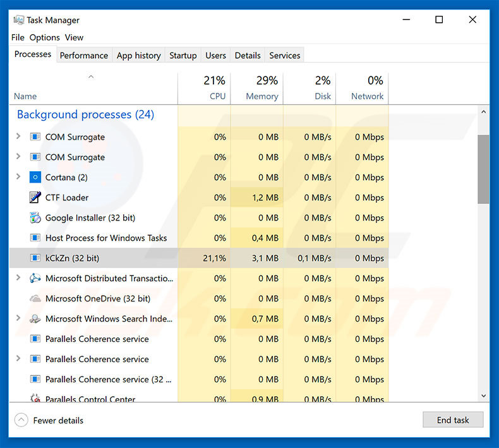Click the Cortana process icon

coord(35,177)
